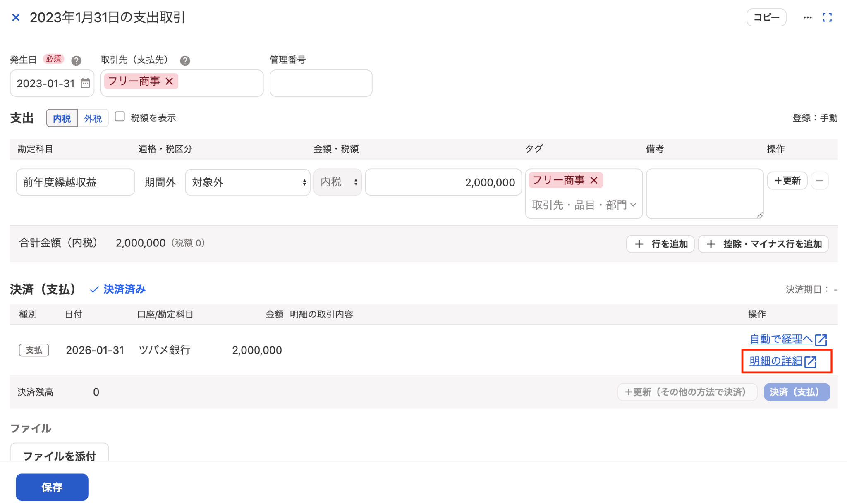The width and height of the screenshot is (847, 504).
Task: Open the three-dot more options menu
Action: [x=807, y=17]
